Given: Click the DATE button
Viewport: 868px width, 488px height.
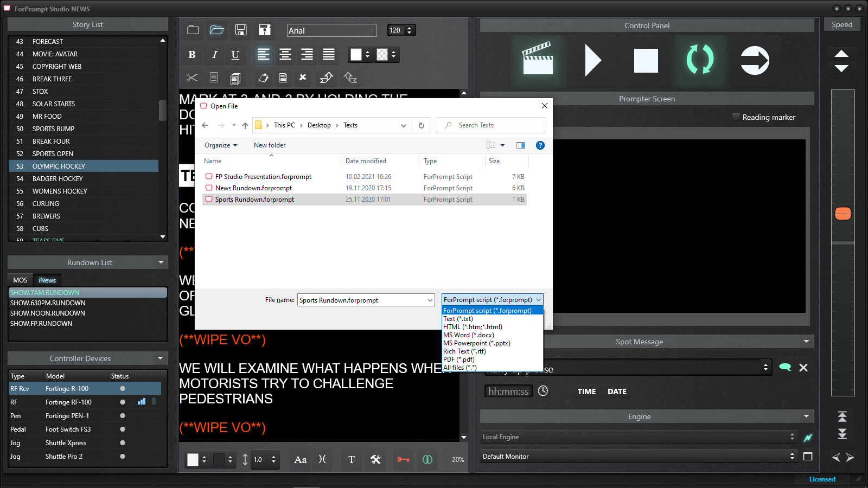Looking at the screenshot, I should click(617, 391).
